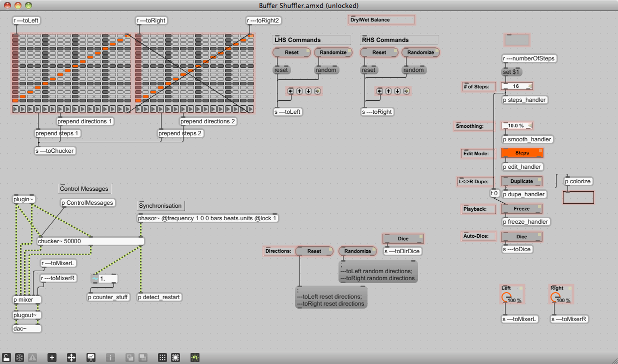618x364 pixels.
Task: Adjust the Left mixer dial
Action: (x=505, y=298)
